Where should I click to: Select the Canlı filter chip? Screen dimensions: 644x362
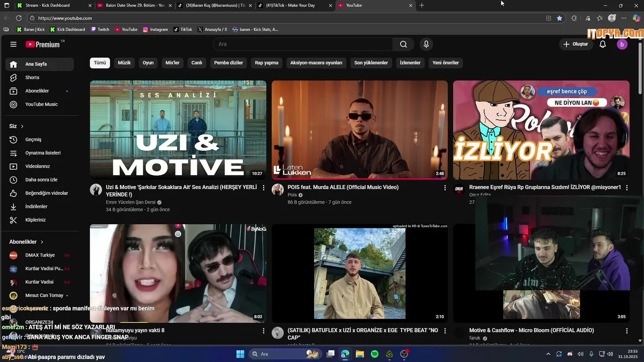tap(197, 63)
